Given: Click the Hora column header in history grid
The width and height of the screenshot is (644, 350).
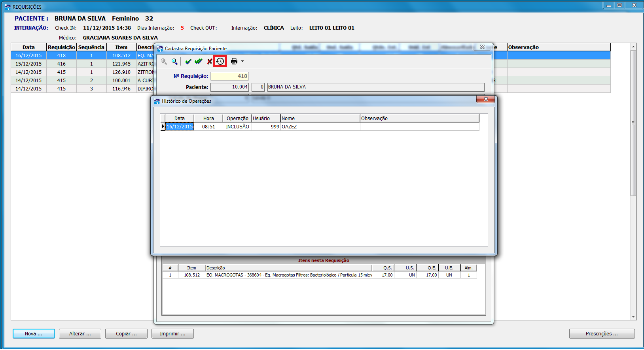Looking at the screenshot, I should 208,119.
